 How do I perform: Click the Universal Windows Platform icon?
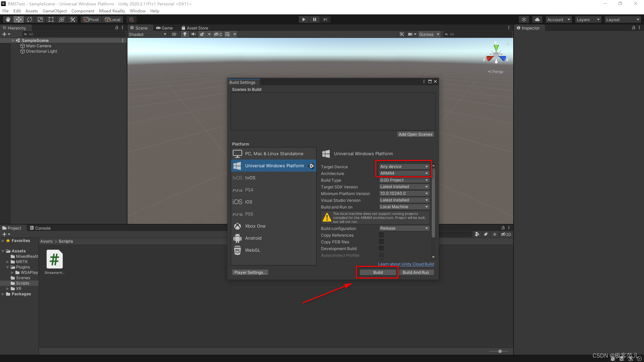237,165
